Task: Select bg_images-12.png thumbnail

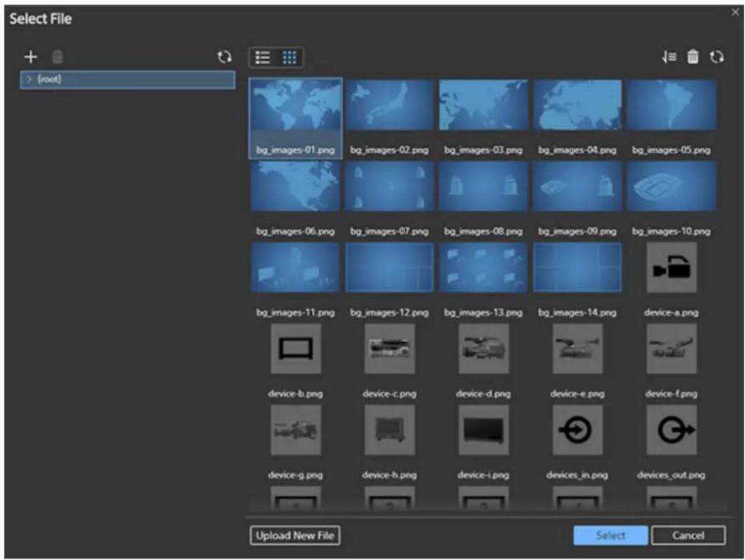Action: point(390,267)
